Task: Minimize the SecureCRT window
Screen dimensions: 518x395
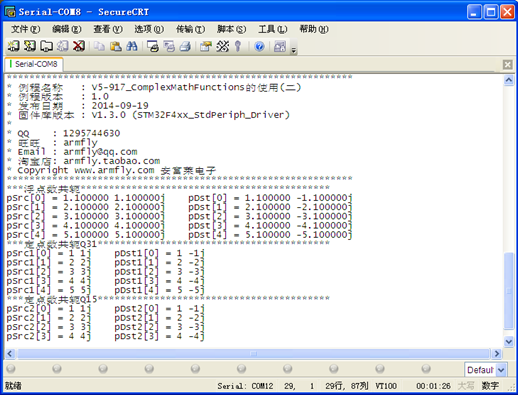Action: [x=474, y=12]
